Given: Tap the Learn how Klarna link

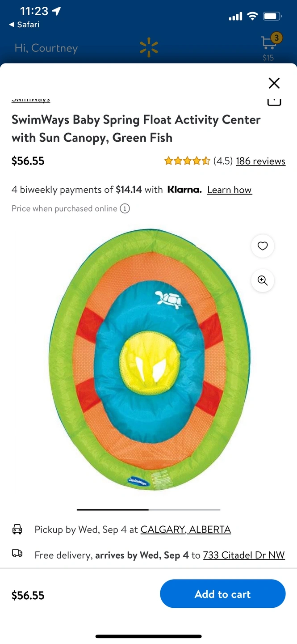Looking at the screenshot, I should tap(230, 190).
